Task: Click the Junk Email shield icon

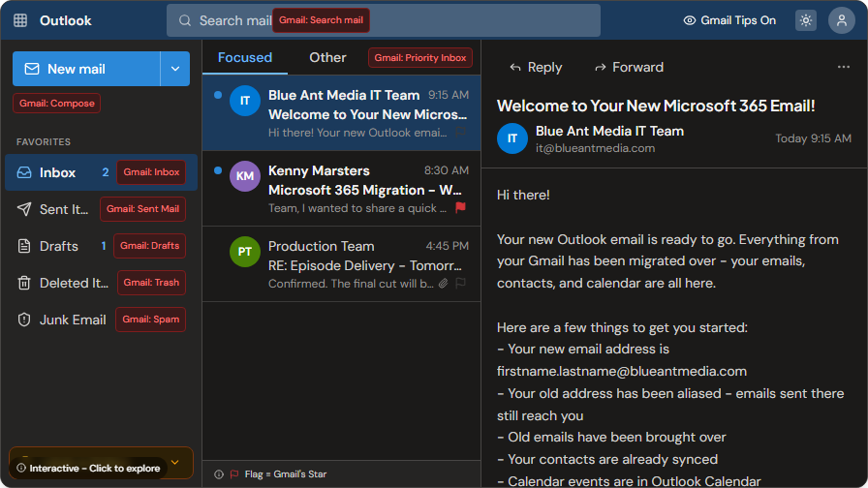Action: pyautogui.click(x=24, y=320)
